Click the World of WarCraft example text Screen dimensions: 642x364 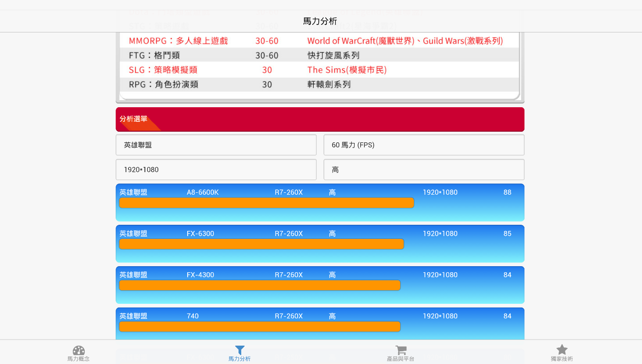405,41
